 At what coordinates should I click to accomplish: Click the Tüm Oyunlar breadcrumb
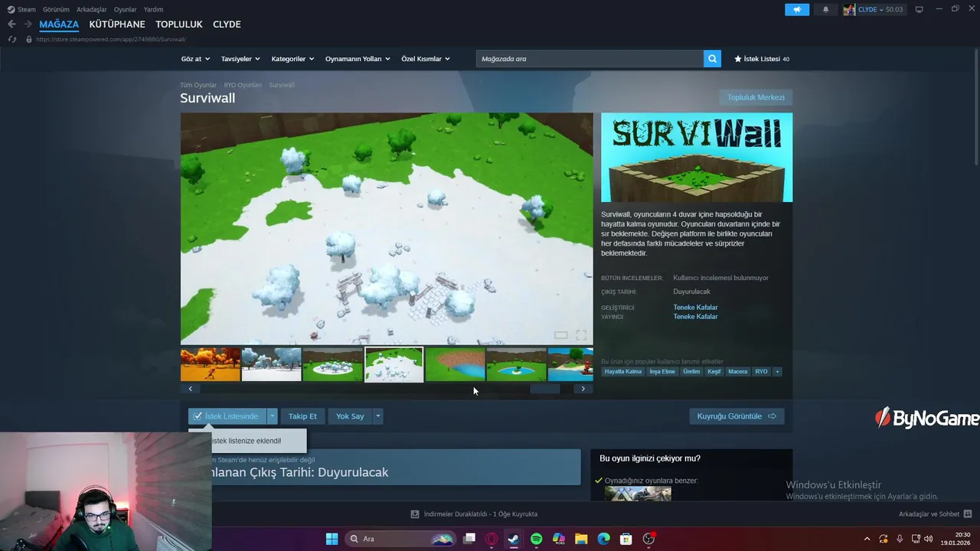click(198, 85)
